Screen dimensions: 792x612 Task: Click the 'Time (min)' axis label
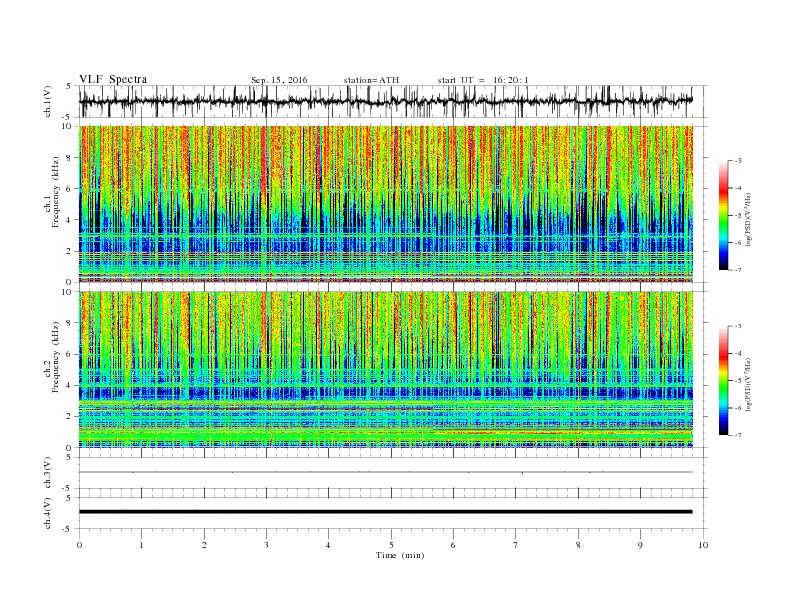point(400,555)
